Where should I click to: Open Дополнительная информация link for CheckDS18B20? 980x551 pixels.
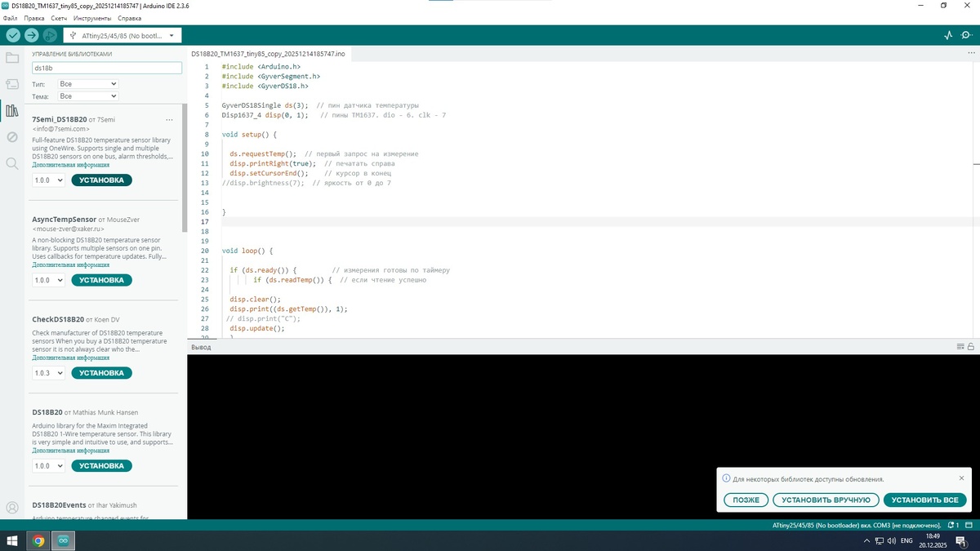71,358
